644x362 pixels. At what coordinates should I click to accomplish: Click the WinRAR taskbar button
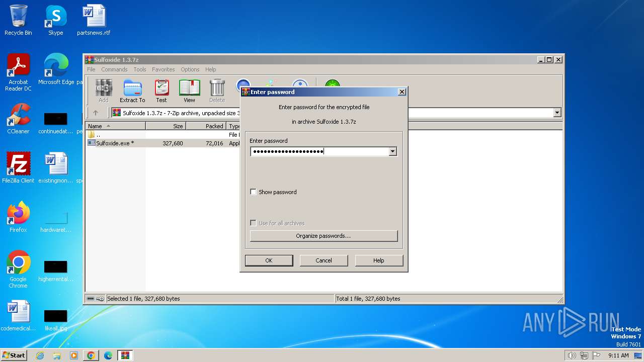[125, 355]
